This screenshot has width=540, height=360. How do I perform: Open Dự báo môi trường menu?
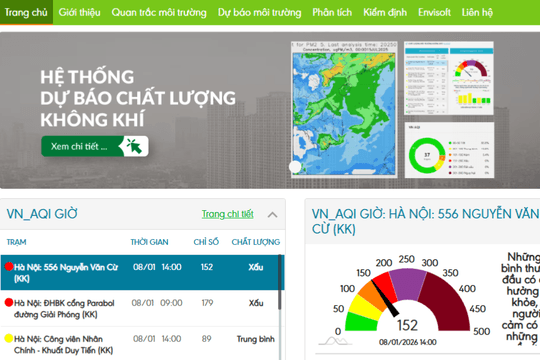259,12
